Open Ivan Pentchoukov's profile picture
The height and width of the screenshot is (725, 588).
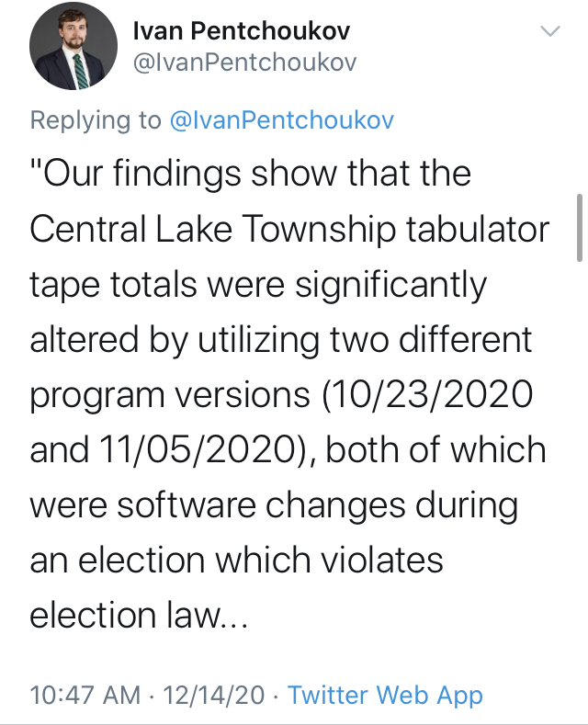pos(73,46)
